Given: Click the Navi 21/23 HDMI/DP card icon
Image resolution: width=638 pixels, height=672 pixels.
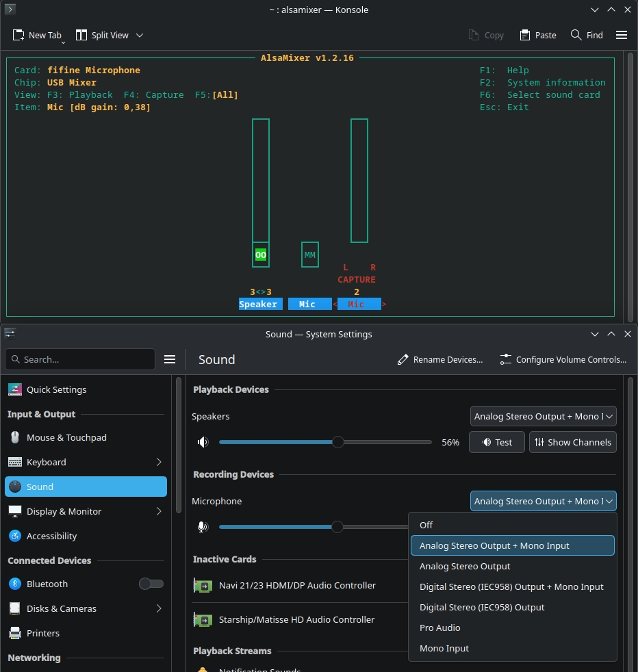Looking at the screenshot, I should [x=203, y=585].
